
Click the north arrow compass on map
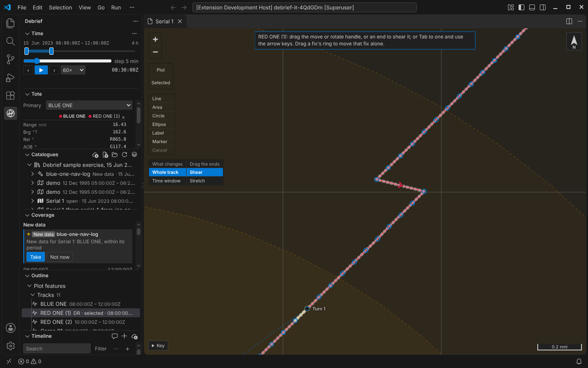(x=574, y=41)
